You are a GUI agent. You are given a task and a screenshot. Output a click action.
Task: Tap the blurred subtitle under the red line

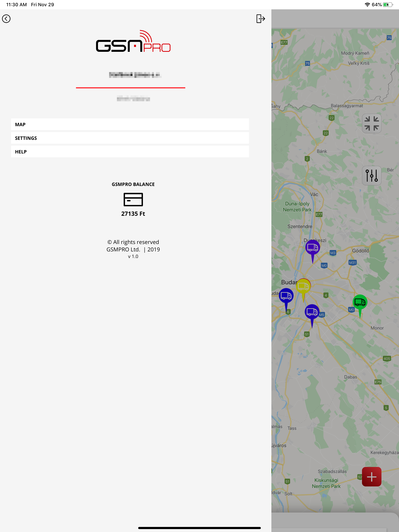point(133,99)
